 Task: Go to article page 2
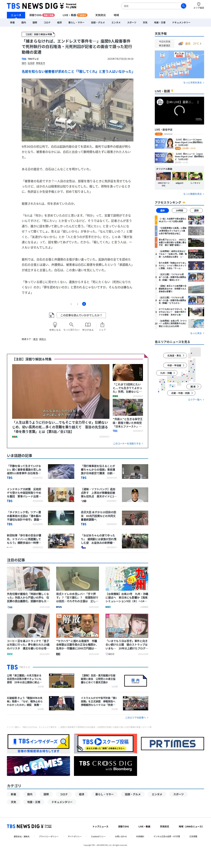coord(77,304)
